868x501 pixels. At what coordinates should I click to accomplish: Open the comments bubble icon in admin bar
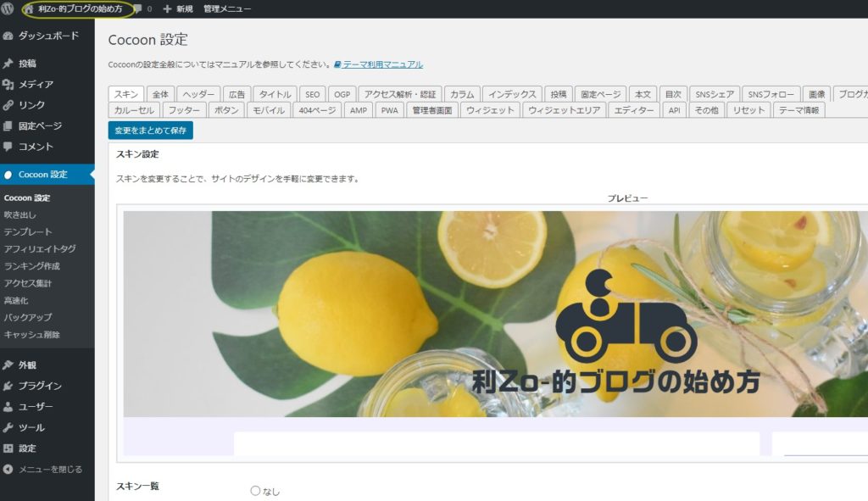point(137,9)
